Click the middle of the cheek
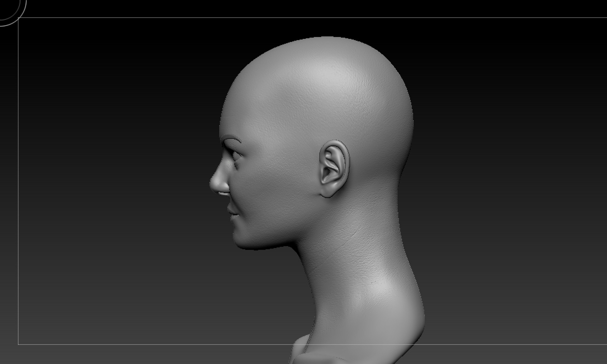 point(266,190)
